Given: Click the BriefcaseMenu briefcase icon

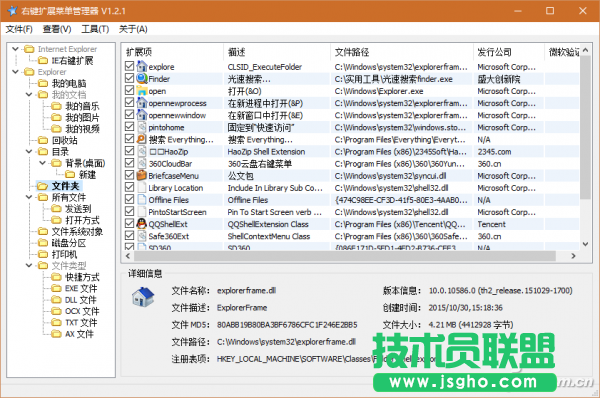Looking at the screenshot, I should pos(142,175).
